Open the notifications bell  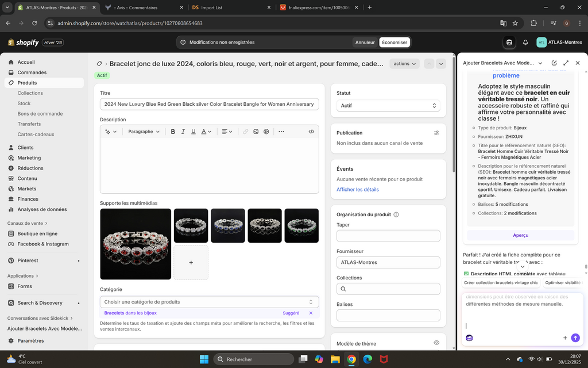[x=525, y=43]
